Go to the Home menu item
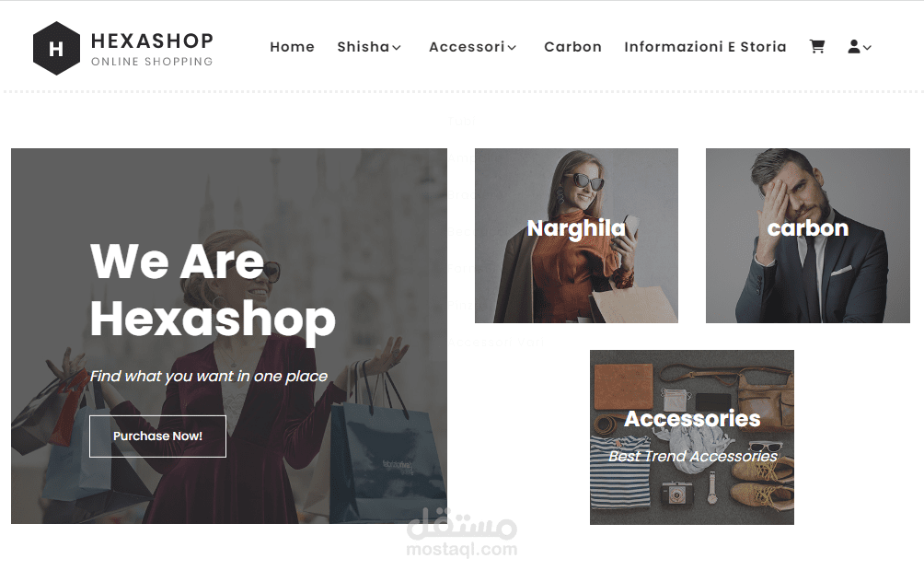The width and height of the screenshot is (924, 570). 293,47
